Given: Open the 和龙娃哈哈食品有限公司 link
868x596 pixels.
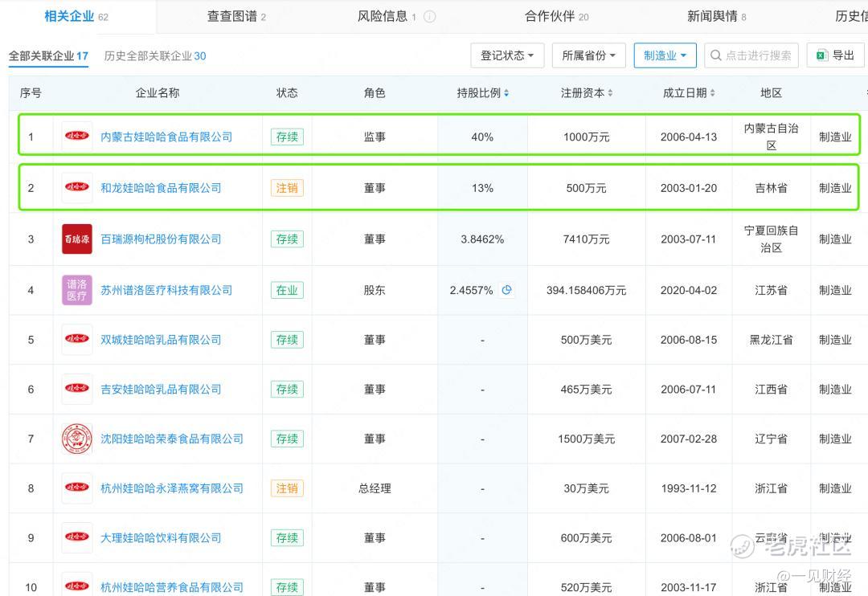Looking at the screenshot, I should click(161, 188).
